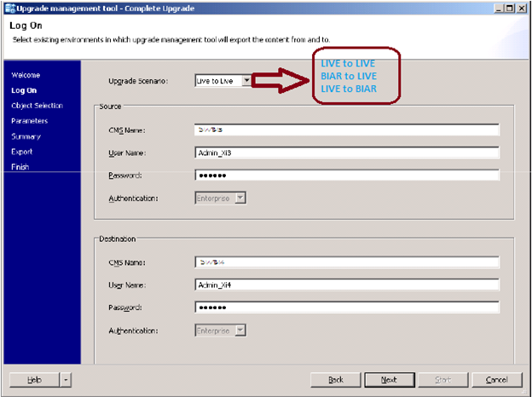Viewport: 532px width, 397px height.
Task: Expand the Destination Authentication dropdown
Action: click(240, 330)
